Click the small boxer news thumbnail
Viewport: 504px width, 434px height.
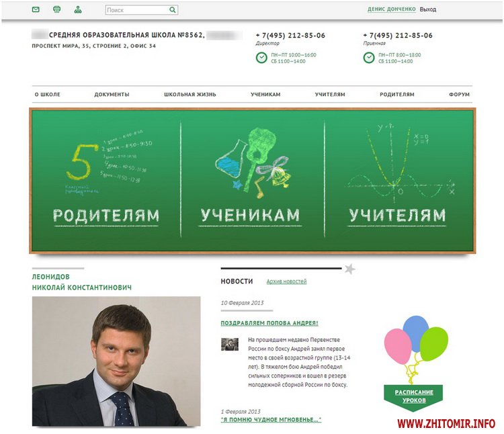pos(230,344)
